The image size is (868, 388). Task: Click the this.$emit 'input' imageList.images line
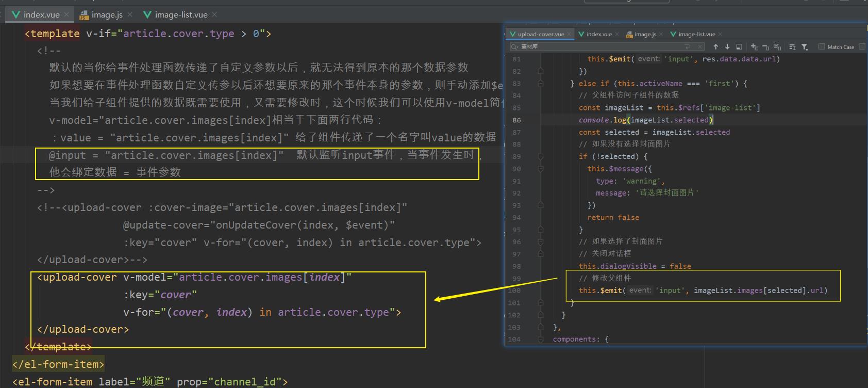click(703, 290)
